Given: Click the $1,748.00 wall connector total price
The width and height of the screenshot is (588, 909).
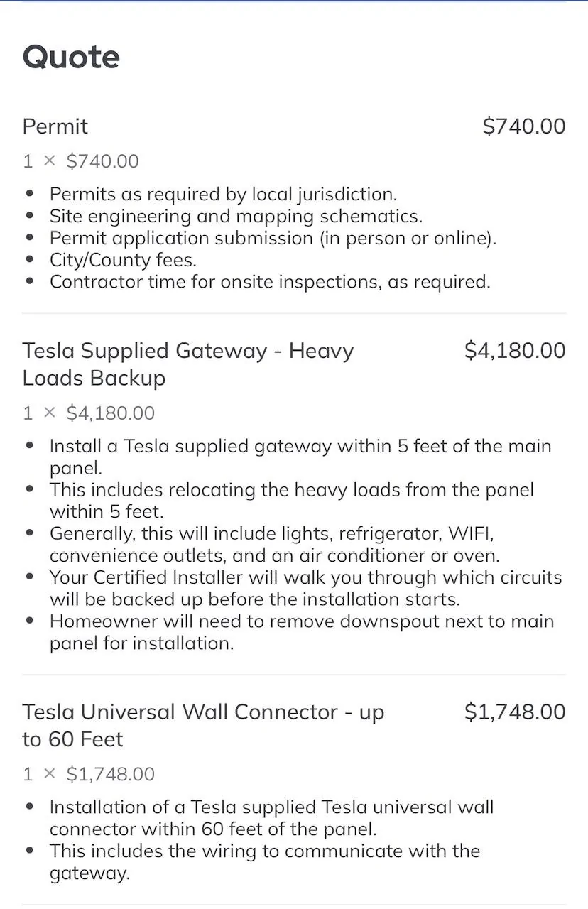Looking at the screenshot, I should pyautogui.click(x=515, y=712).
